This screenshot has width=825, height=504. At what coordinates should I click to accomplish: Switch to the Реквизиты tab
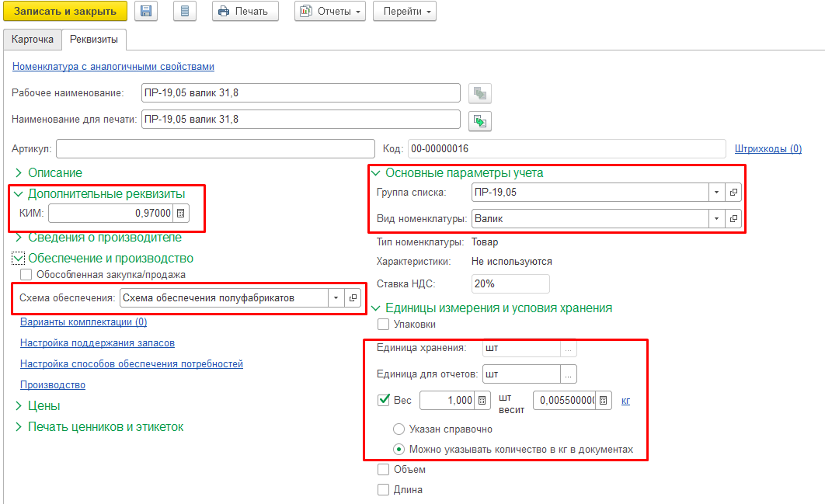[x=94, y=40]
